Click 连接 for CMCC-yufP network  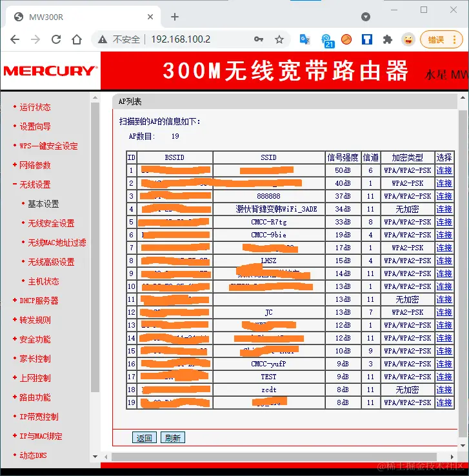pyautogui.click(x=444, y=364)
